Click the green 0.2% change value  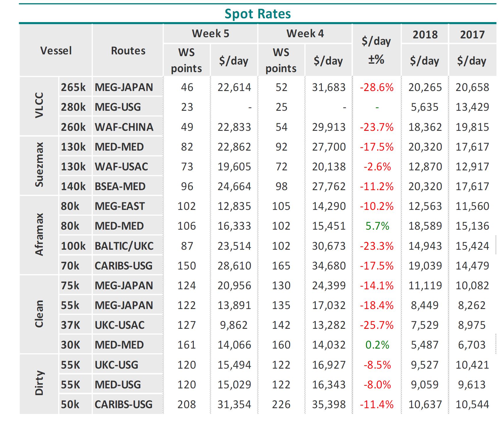click(x=377, y=345)
